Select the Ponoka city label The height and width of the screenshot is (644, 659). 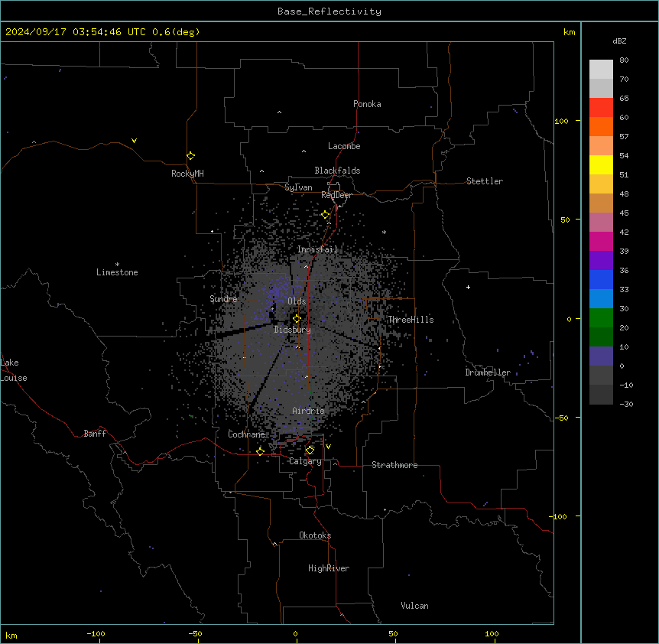pos(367,104)
